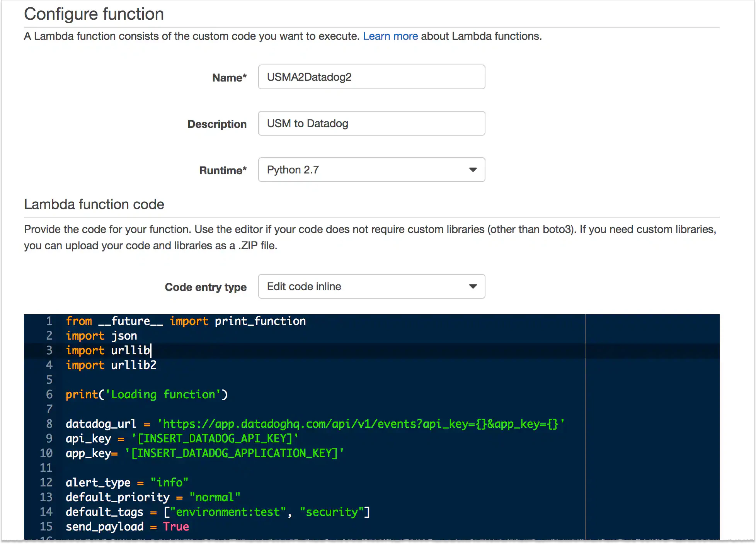The image size is (756, 544).
Task: Open the Learn more link
Action: click(x=390, y=36)
